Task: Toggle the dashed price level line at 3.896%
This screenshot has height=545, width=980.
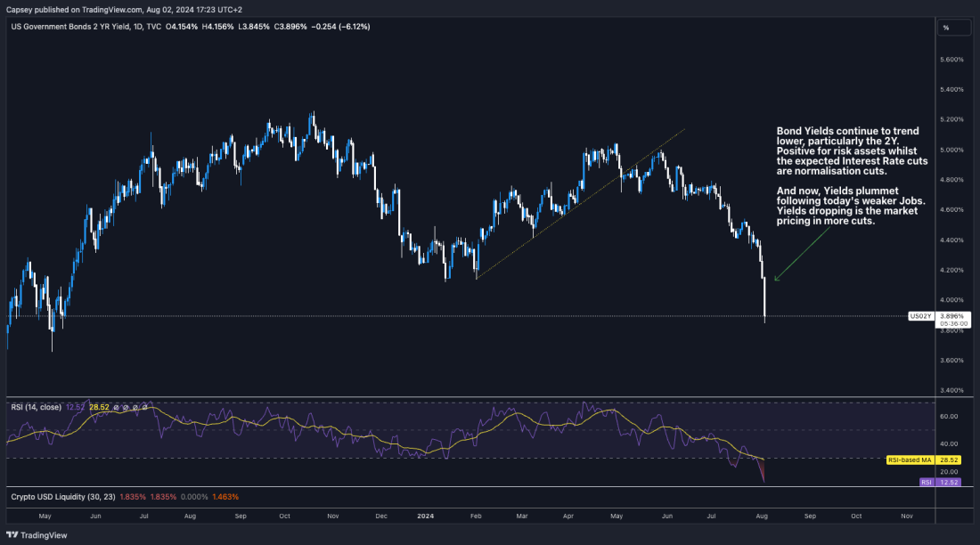Action: click(445, 314)
